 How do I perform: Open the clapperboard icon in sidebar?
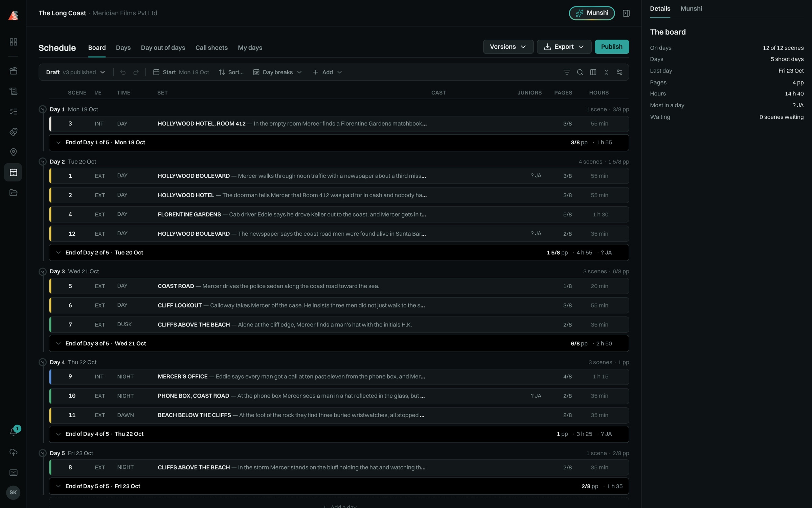click(13, 71)
